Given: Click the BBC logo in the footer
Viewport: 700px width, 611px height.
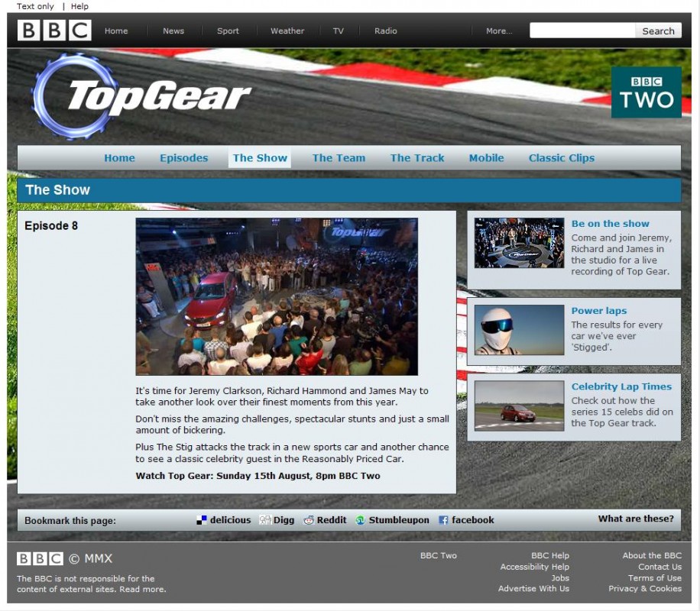Looking at the screenshot, I should click(x=41, y=558).
